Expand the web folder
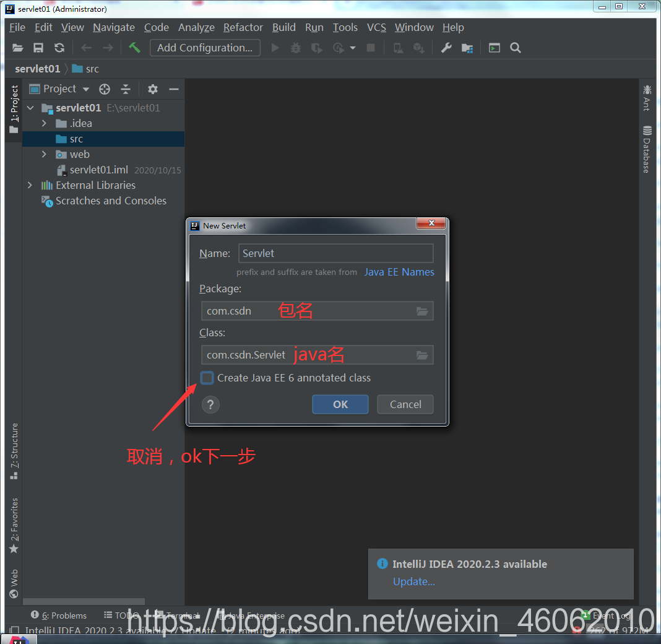The width and height of the screenshot is (661, 644). pyautogui.click(x=44, y=154)
